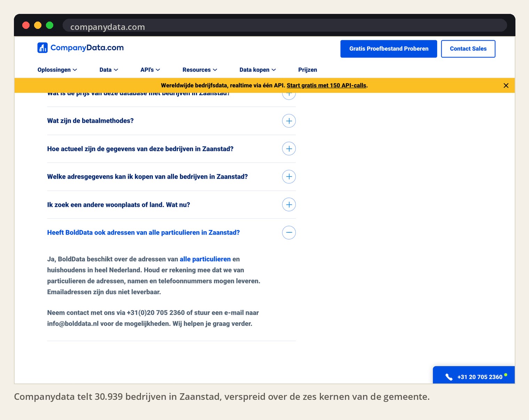The height and width of the screenshot is (420, 529).
Task: Expand 'Ik zoek een andere woonplaats' plus icon
Action: point(289,205)
